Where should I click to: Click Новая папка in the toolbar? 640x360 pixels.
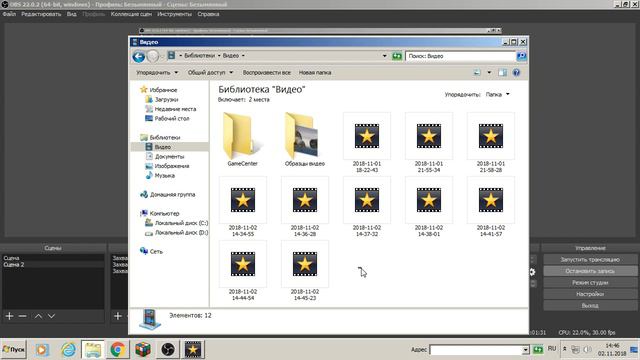(x=315, y=73)
